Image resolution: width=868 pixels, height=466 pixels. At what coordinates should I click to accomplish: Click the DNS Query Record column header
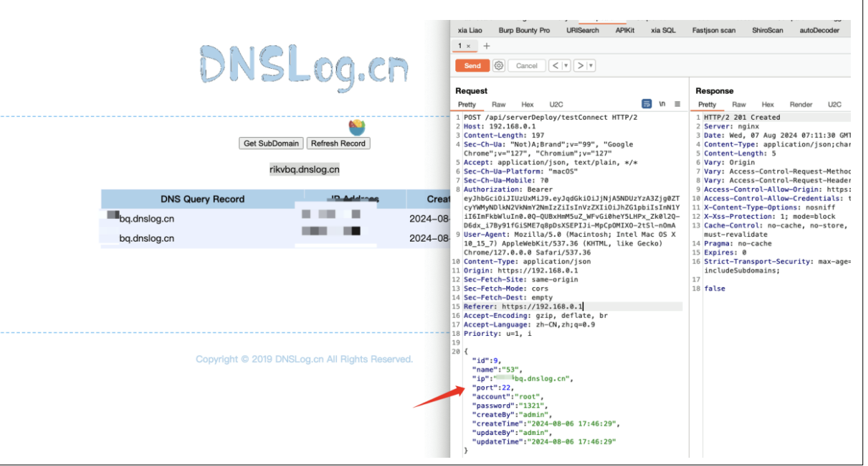click(202, 199)
